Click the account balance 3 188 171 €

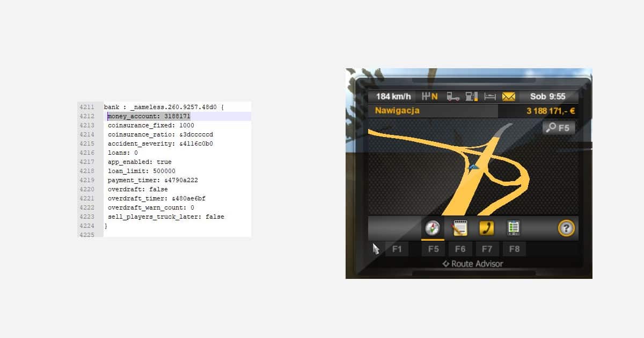(550, 111)
